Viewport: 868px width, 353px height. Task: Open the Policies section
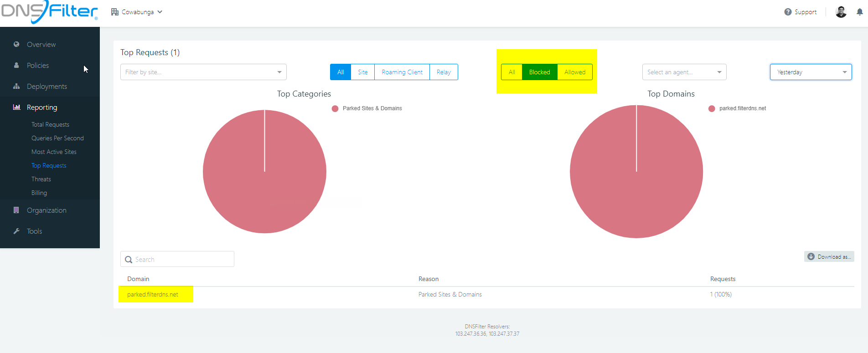tap(38, 66)
